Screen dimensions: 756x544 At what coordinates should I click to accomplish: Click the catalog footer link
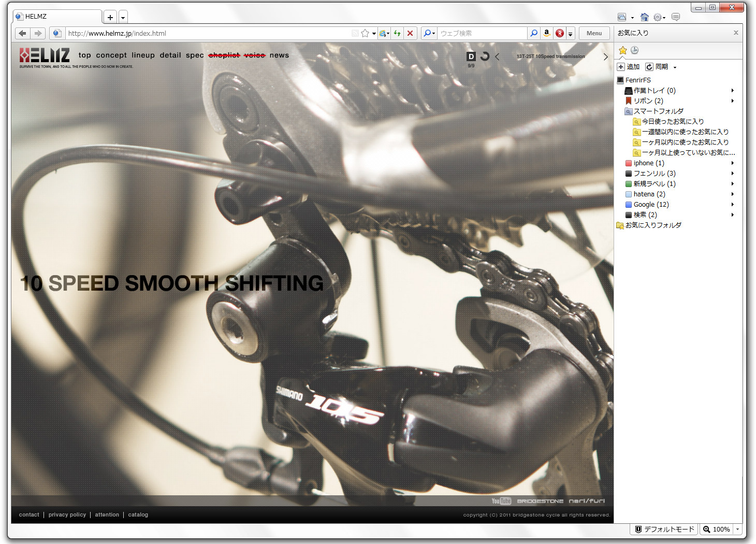pos(138,514)
